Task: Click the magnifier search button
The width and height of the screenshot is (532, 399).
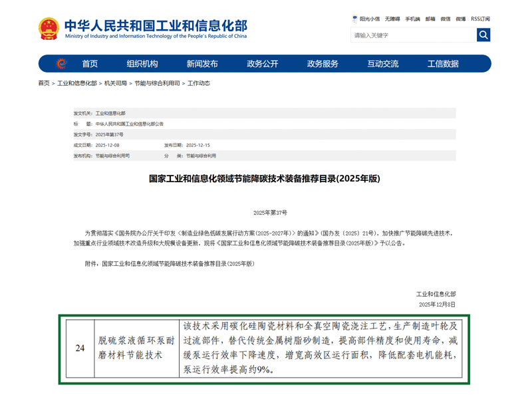Action: coord(483,35)
